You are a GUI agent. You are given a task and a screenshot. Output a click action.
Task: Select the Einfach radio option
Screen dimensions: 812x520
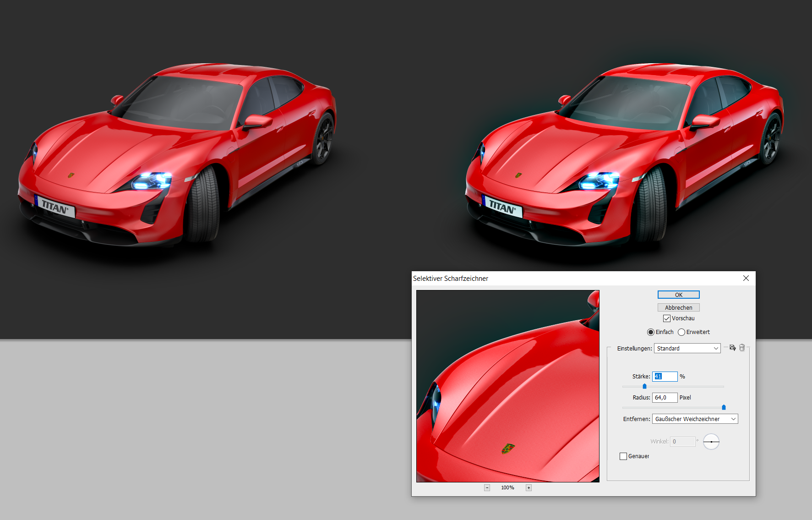(x=650, y=332)
